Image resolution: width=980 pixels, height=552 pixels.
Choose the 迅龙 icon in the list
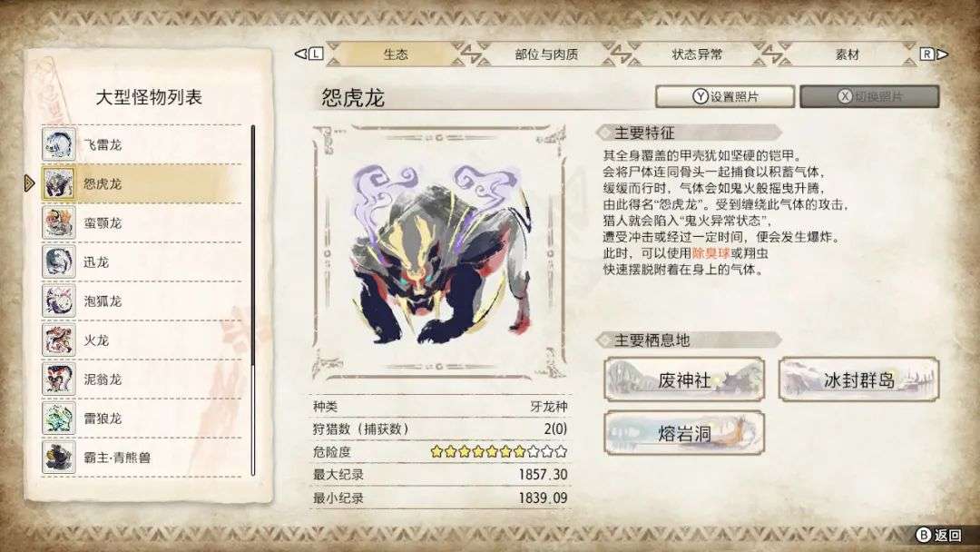58,261
